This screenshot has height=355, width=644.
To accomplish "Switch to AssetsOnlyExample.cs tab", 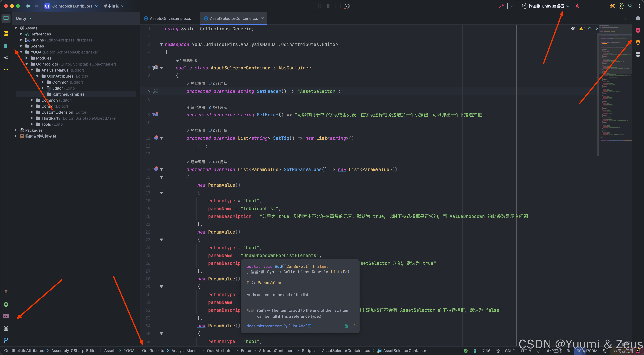I will pos(170,18).
